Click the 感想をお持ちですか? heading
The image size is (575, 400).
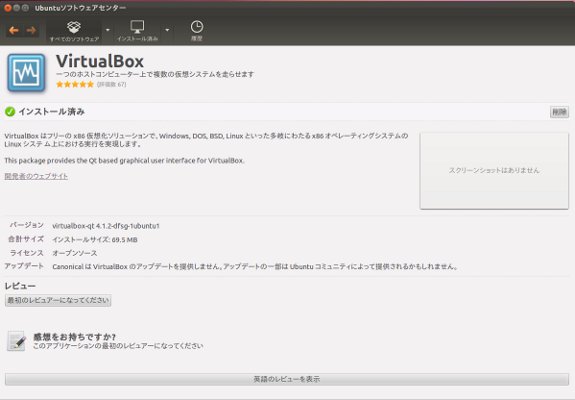(x=74, y=337)
